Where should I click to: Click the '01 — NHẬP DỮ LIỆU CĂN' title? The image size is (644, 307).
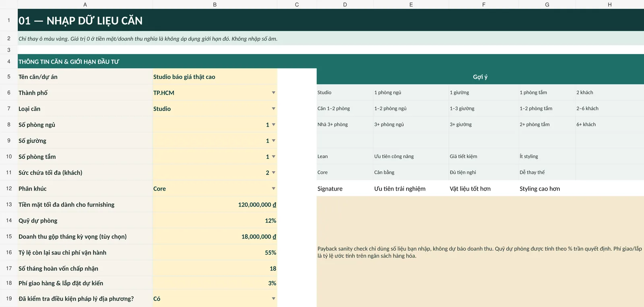point(80,21)
